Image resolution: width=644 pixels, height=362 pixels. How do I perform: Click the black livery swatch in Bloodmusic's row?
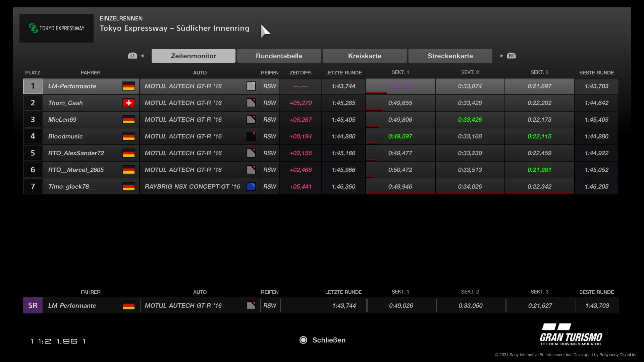(251, 136)
